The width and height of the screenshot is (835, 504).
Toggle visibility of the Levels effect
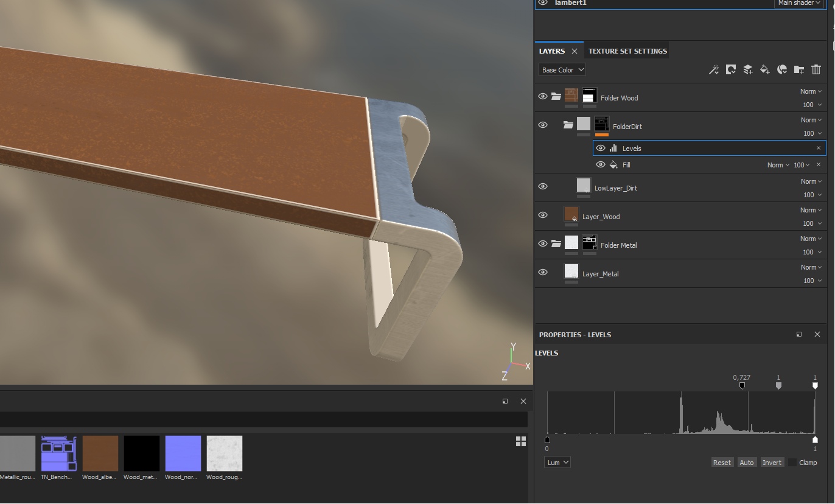coord(601,148)
